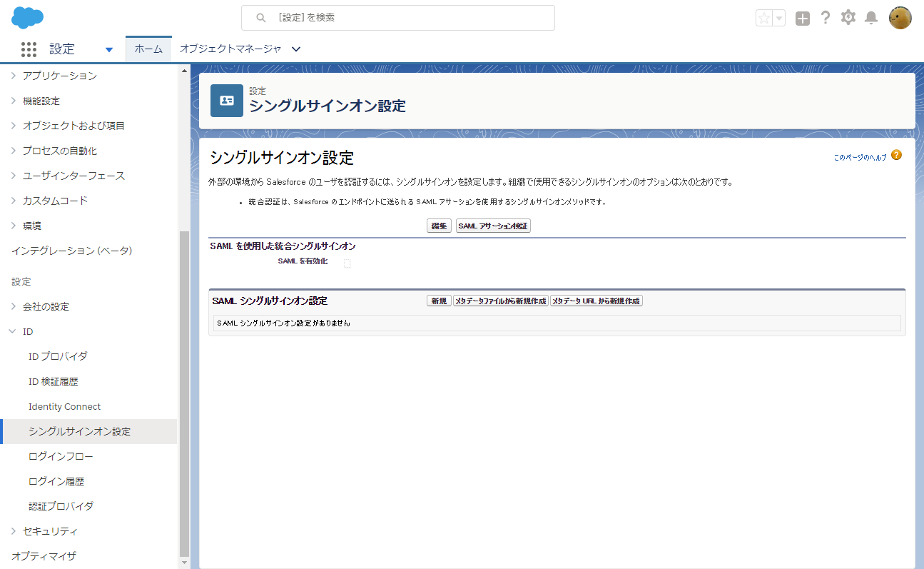
Task: Click the Salesforce cloud logo
Action: (28, 17)
